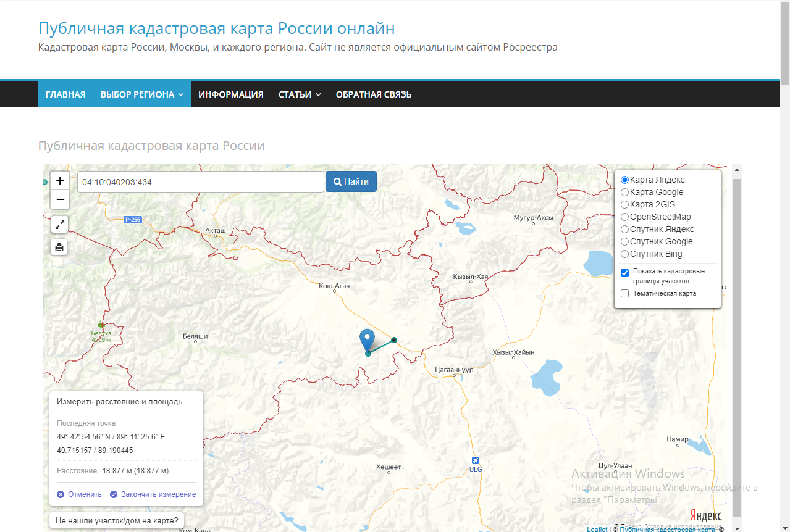This screenshot has height=532, width=790.
Task: Click the ХызылХайын label on map
Action: pyautogui.click(x=514, y=352)
